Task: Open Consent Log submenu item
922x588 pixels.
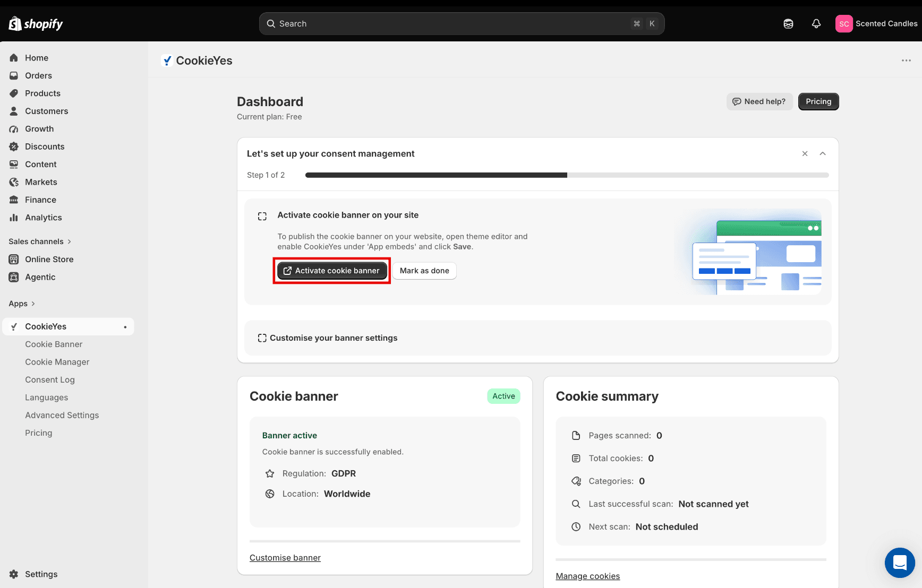Action: 50,380
